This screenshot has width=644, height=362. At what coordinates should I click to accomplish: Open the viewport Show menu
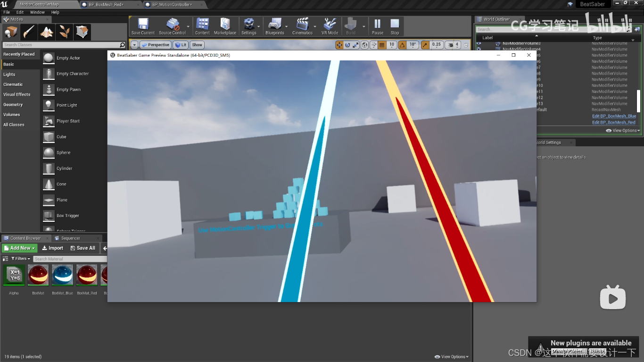(197, 45)
